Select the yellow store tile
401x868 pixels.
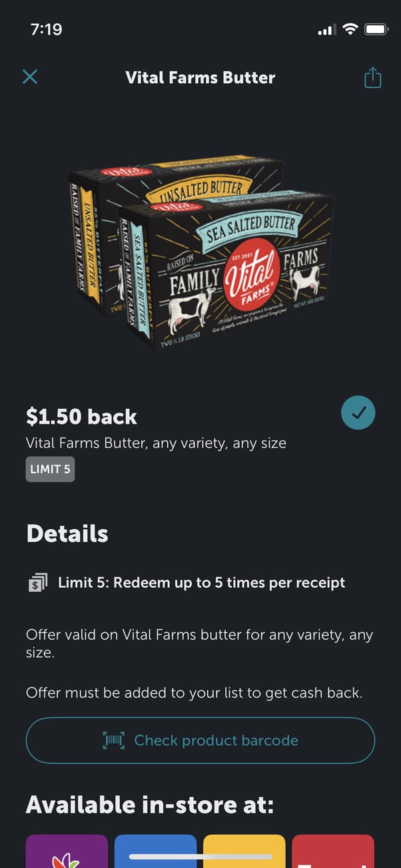pos(244,851)
